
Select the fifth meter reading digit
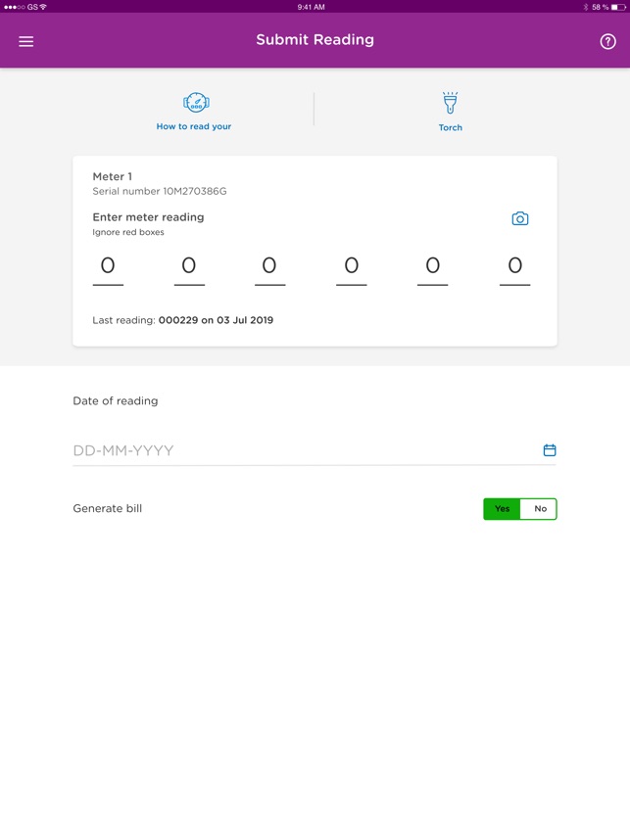432,266
